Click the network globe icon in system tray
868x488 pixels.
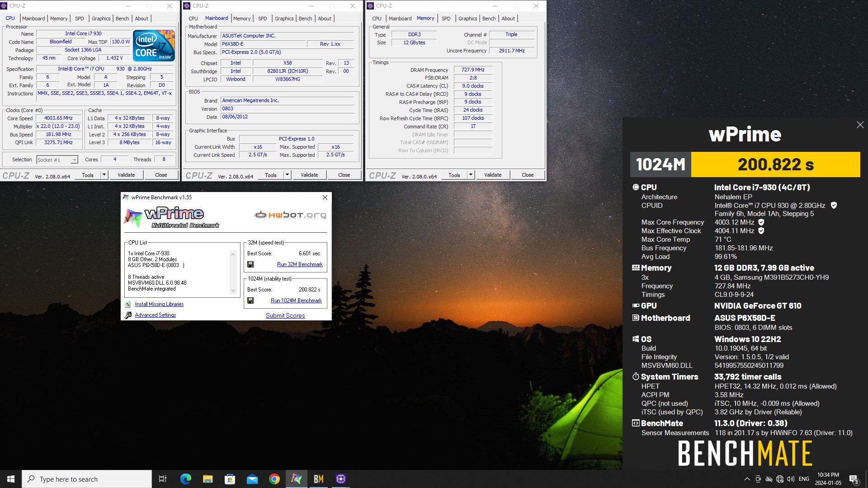pyautogui.click(x=780, y=479)
